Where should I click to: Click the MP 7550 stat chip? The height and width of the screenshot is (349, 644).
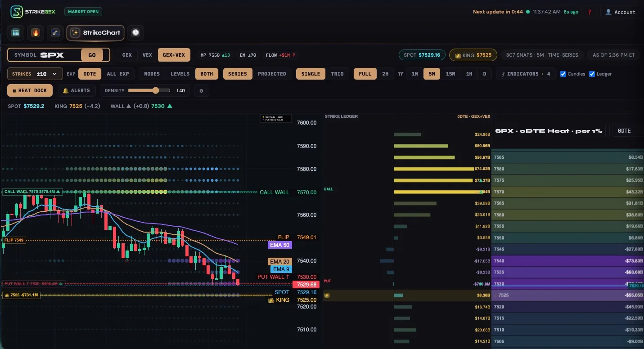215,55
